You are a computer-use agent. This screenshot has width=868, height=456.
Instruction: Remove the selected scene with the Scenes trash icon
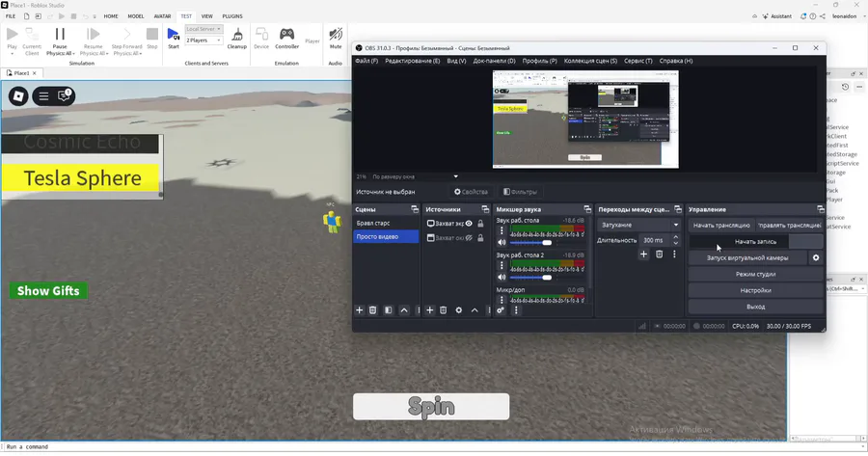tap(373, 310)
